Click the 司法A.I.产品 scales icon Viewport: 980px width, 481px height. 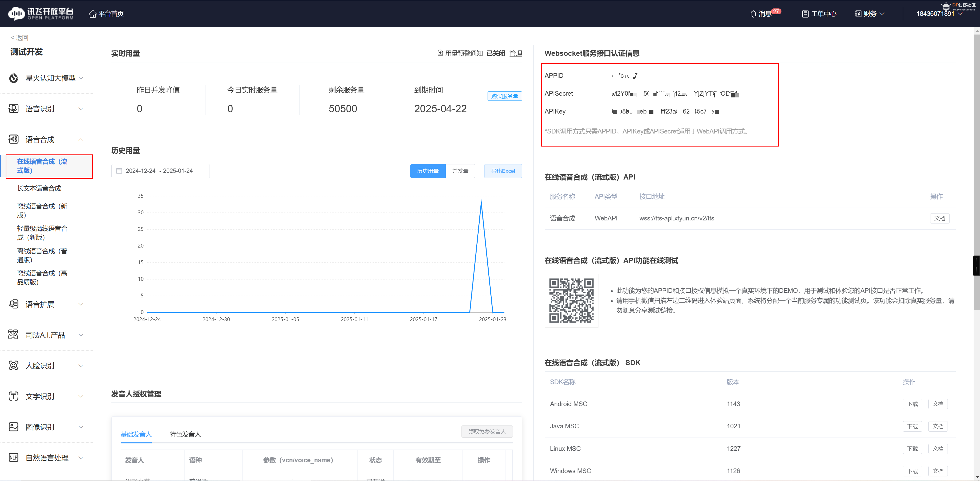tap(14, 335)
